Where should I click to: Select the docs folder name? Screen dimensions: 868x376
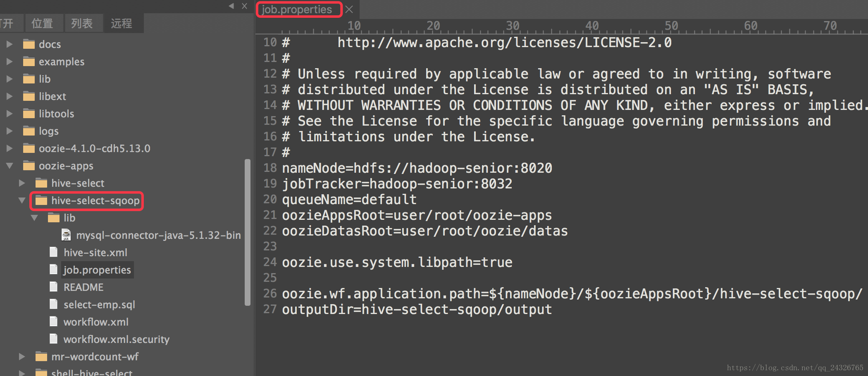pyautogui.click(x=50, y=44)
